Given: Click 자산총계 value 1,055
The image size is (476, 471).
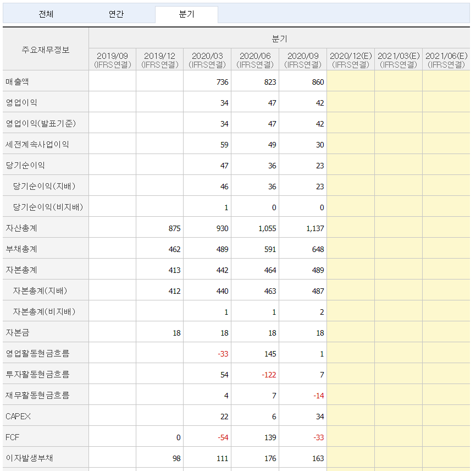Looking at the screenshot, I should (268, 228).
